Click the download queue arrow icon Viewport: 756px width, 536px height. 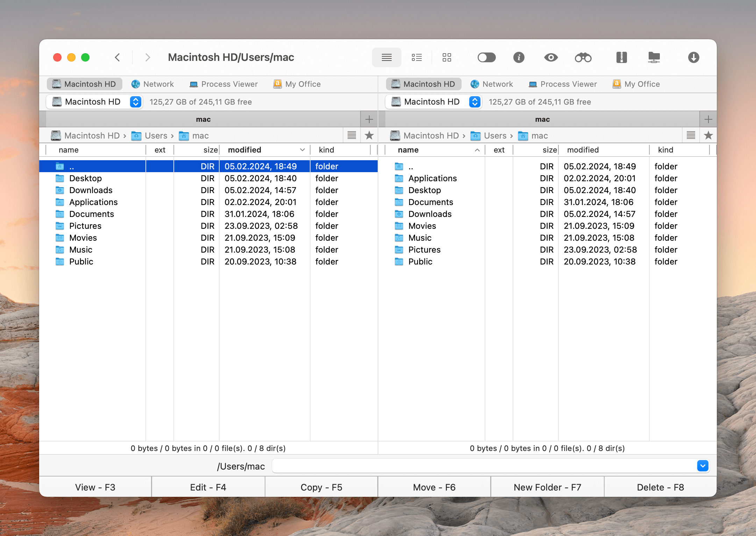[x=693, y=57]
